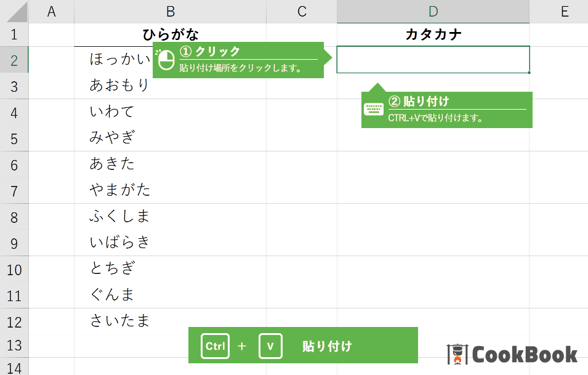The height and width of the screenshot is (375, 588).
Task: Select row 2 header
Action: tap(14, 60)
